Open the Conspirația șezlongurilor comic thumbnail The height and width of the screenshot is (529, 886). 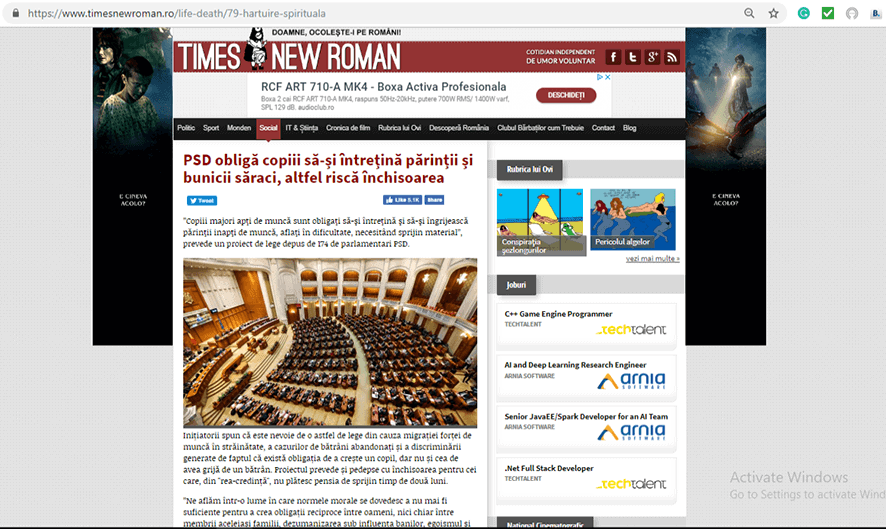click(x=541, y=222)
